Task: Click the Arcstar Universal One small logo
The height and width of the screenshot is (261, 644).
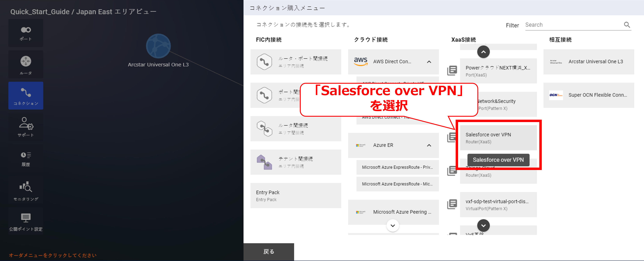Action: pyautogui.click(x=556, y=62)
